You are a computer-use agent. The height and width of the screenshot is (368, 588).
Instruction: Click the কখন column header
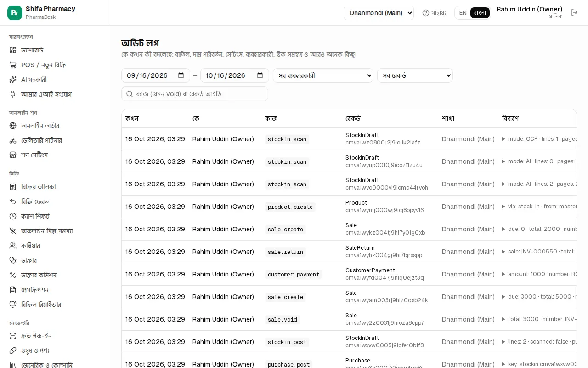tap(132, 118)
